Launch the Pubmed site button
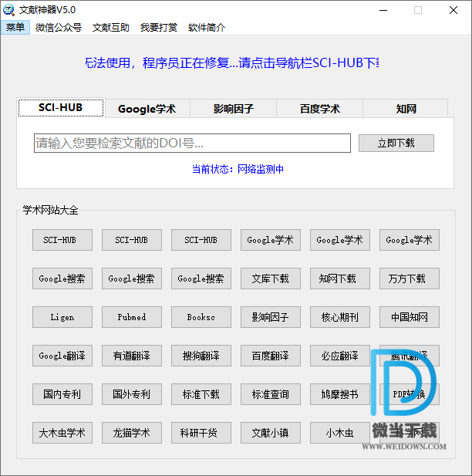Viewport: 472px width, 476px height. [132, 317]
